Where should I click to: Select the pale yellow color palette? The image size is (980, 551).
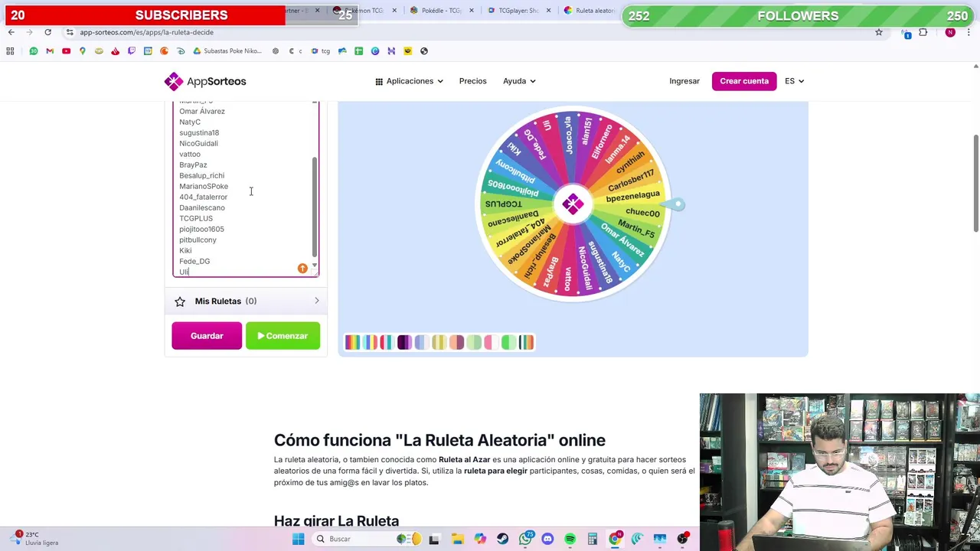[439, 343]
